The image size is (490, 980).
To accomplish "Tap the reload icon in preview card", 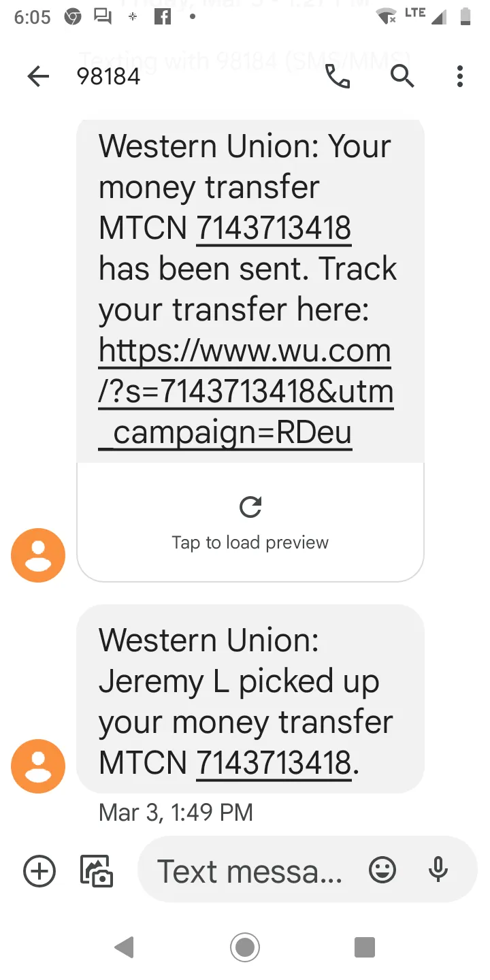I will 250,507.
